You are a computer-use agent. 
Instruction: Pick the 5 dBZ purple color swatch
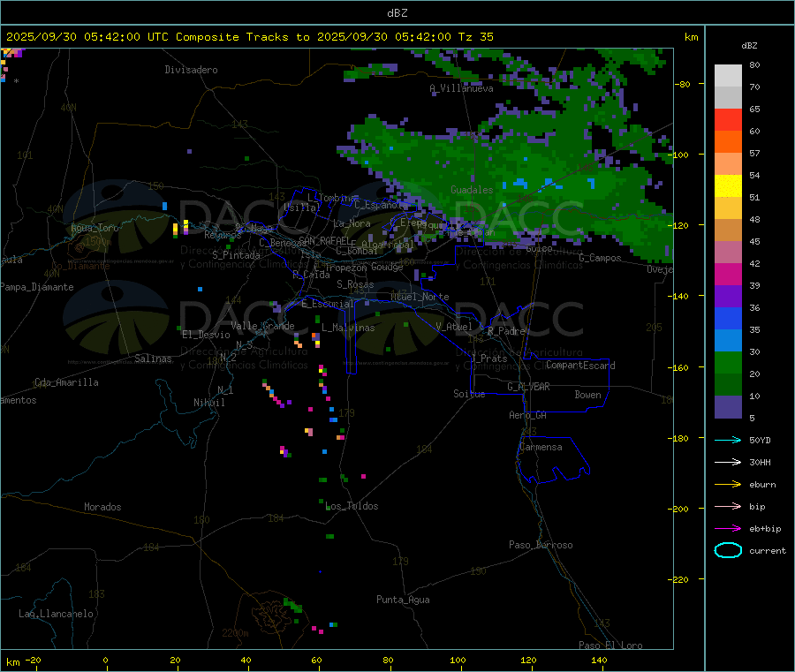tap(728, 407)
